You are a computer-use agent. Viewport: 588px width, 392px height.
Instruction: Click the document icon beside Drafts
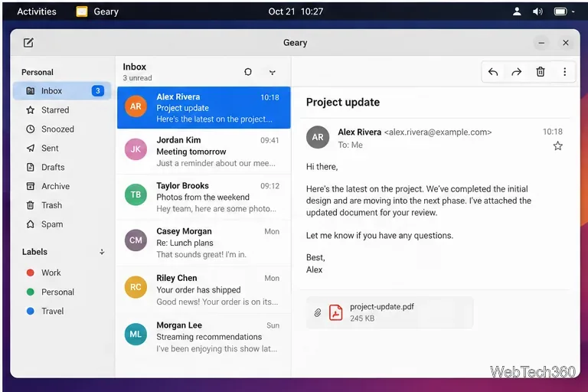31,167
